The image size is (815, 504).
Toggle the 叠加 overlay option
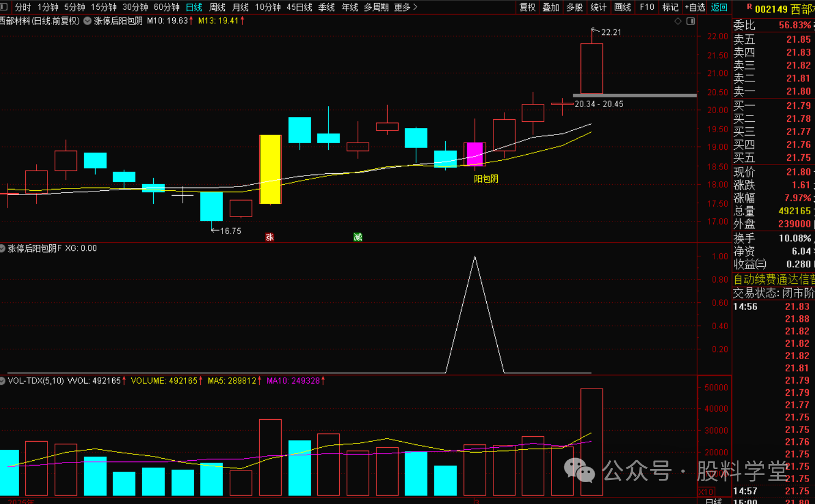click(x=550, y=7)
